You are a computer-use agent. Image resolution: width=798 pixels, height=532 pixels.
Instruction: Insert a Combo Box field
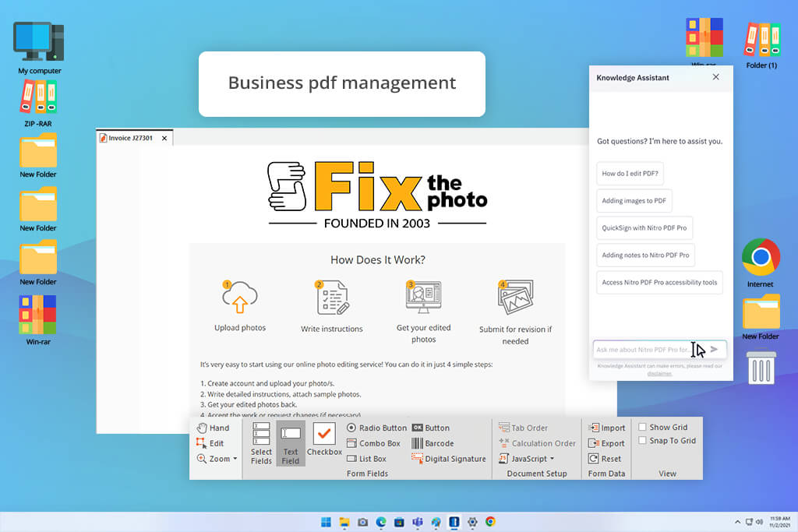[373, 443]
